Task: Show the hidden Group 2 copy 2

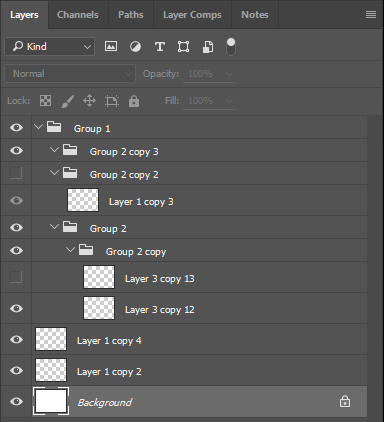Action: [x=16, y=173]
